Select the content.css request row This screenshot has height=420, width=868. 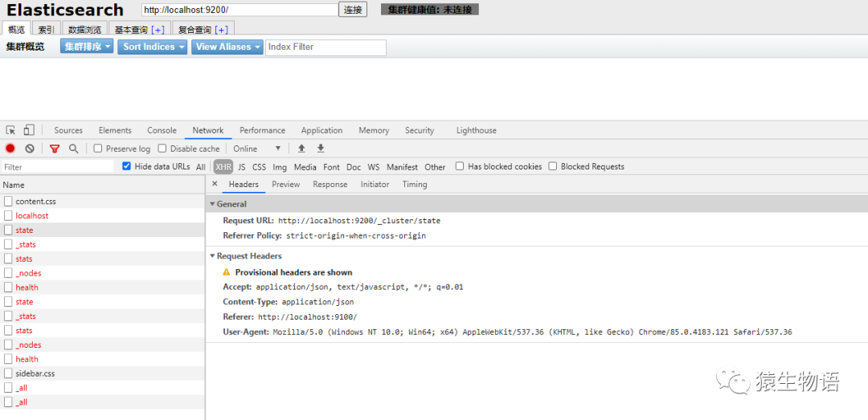tap(102, 202)
